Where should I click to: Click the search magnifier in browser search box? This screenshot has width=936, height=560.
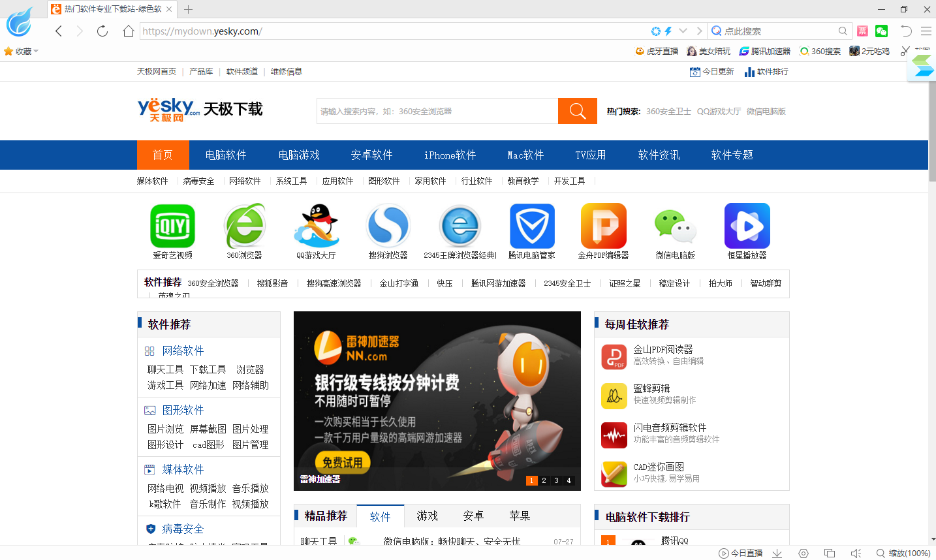[x=843, y=31]
